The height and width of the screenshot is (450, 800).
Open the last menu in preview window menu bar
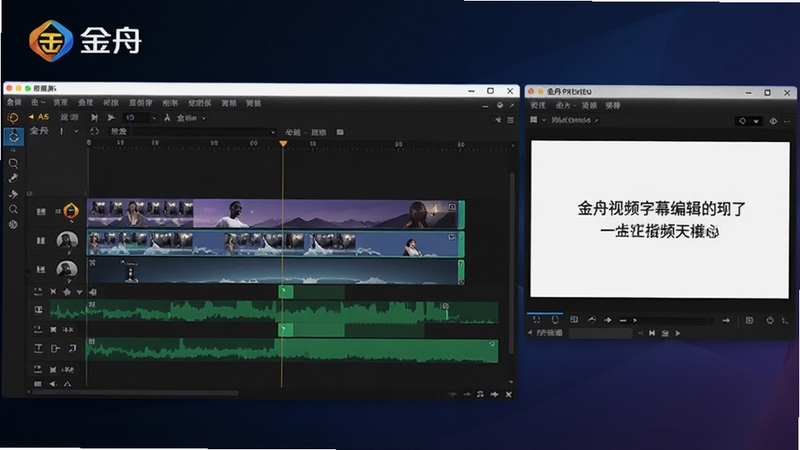[613, 106]
